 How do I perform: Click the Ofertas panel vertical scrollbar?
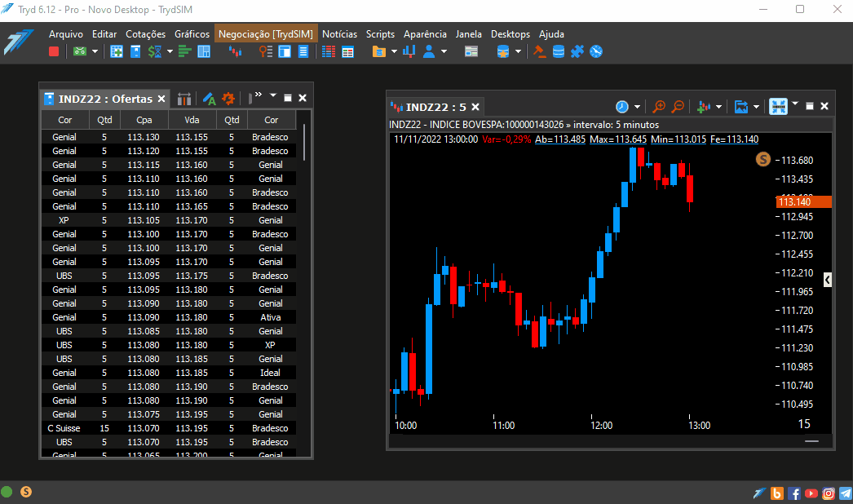click(304, 143)
